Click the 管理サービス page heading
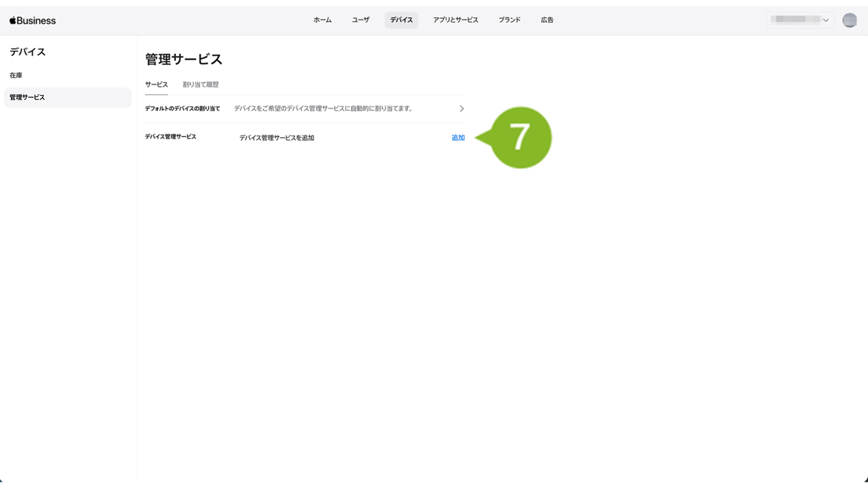The width and height of the screenshot is (868, 488). 184,59
